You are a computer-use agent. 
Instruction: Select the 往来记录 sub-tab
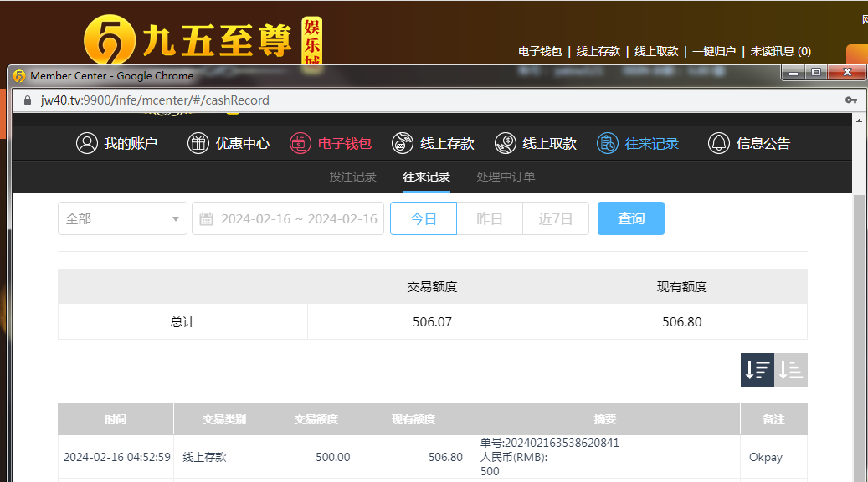[426, 177]
